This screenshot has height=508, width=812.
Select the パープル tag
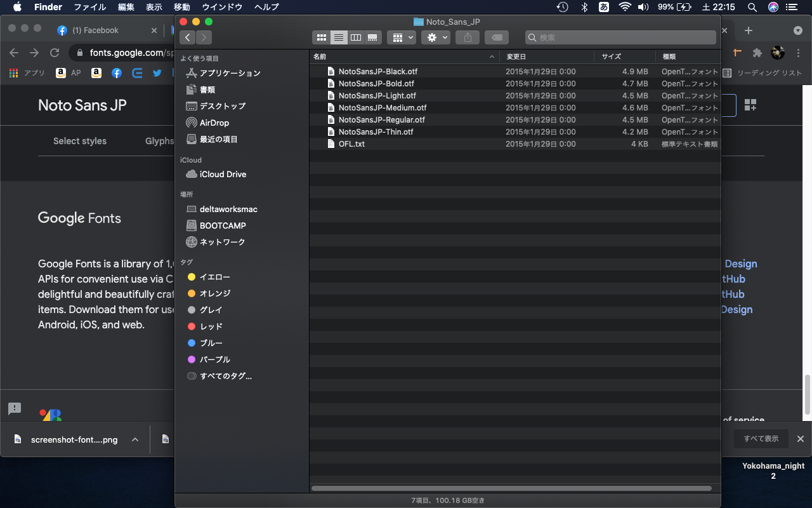(209, 359)
